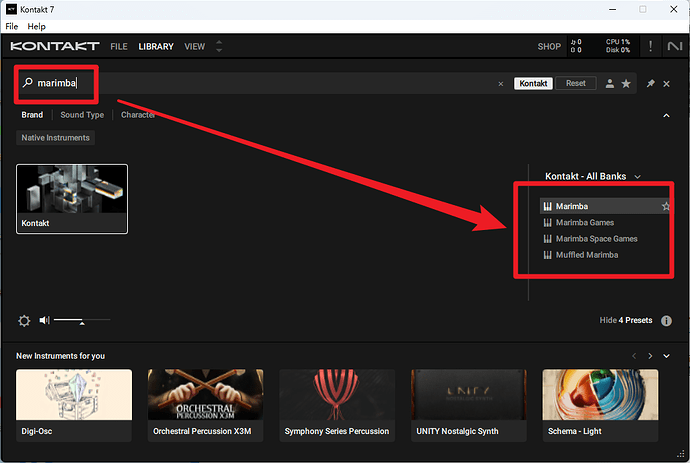Open the UNITY Nostalgic Synth card
This screenshot has width=690, height=463.
[x=469, y=405]
